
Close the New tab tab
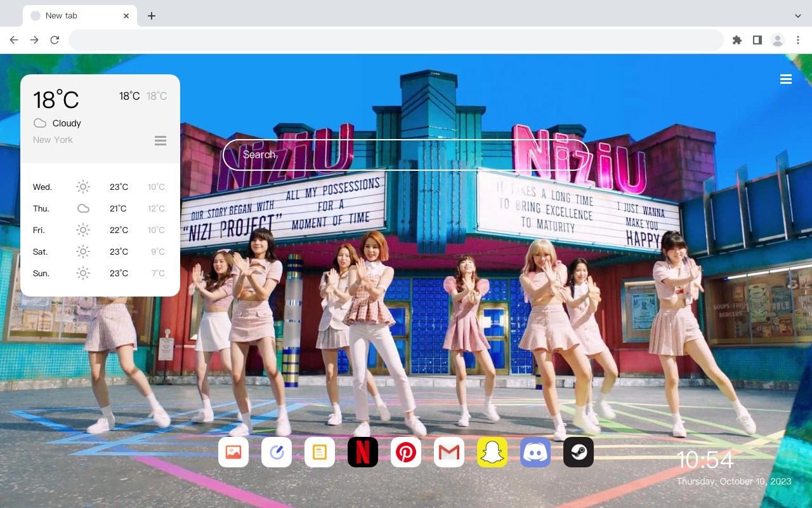[127, 16]
